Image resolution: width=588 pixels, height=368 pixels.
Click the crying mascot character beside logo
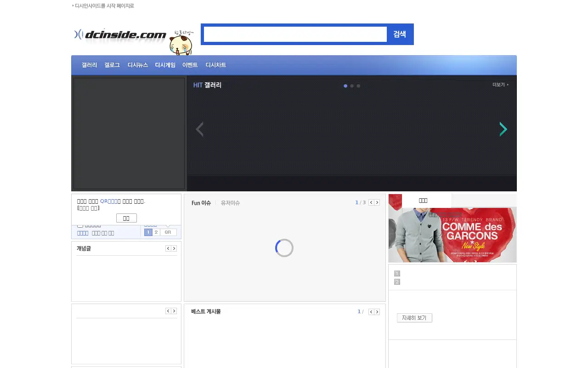pyautogui.click(x=181, y=42)
